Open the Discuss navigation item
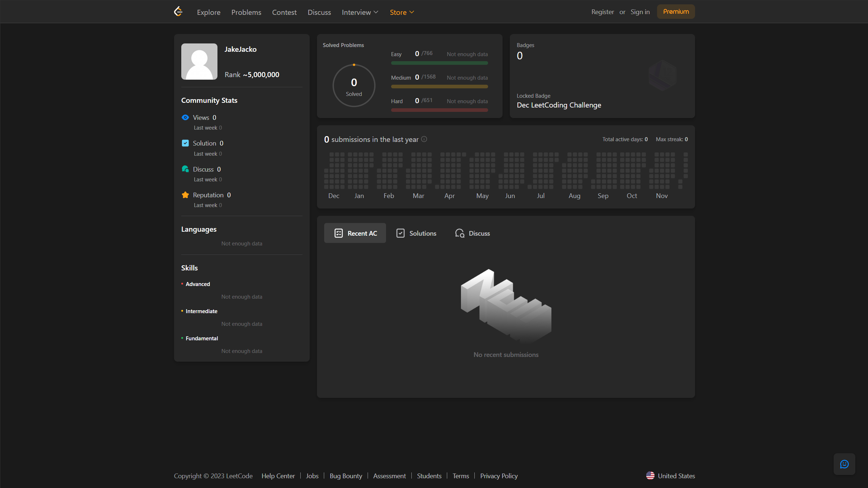 (x=319, y=12)
